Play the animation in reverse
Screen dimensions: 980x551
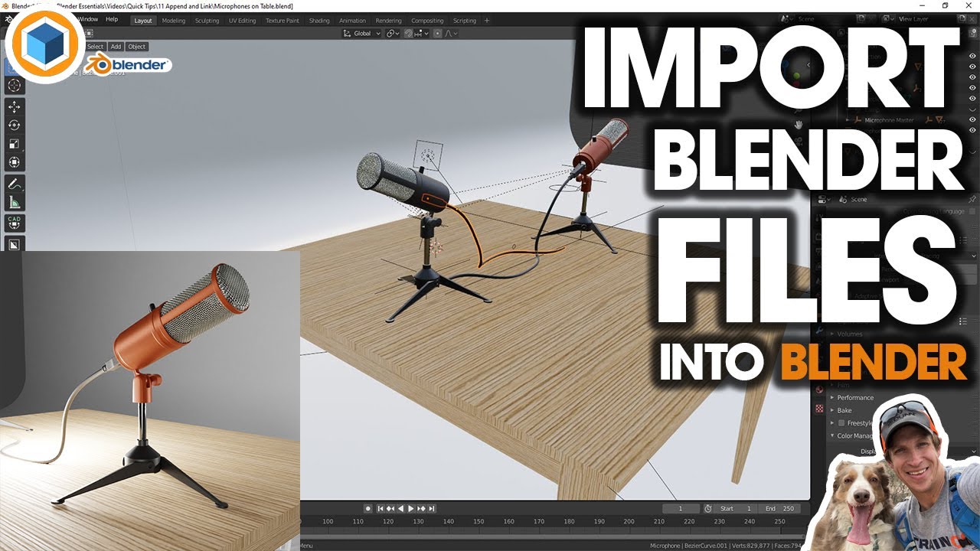pyautogui.click(x=400, y=508)
